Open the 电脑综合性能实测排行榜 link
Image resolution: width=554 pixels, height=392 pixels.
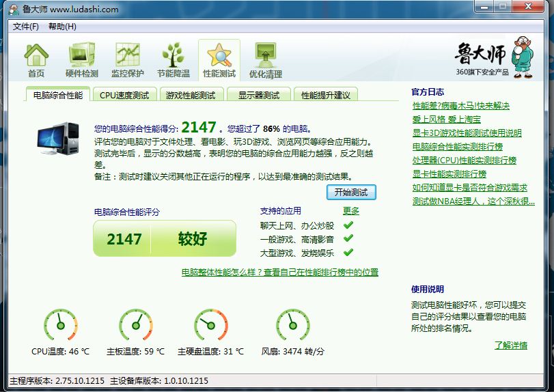457,147
